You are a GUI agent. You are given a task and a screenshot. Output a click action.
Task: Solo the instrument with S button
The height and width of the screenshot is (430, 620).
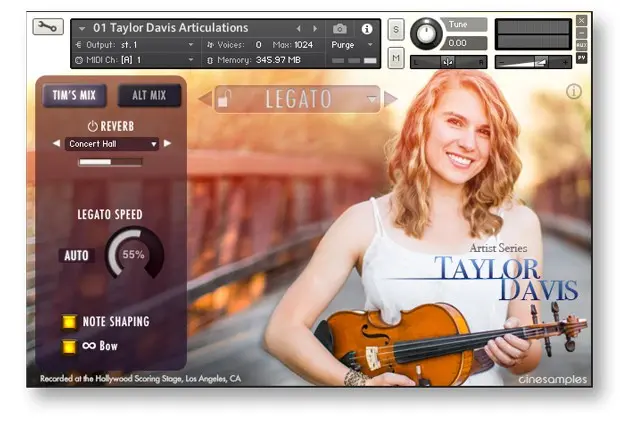[396, 29]
